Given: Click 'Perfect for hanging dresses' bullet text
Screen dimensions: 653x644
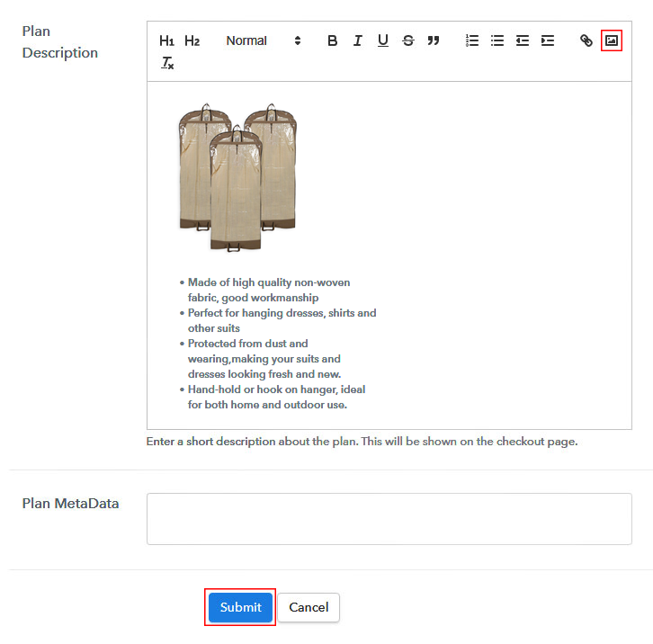Looking at the screenshot, I should coord(282,320).
